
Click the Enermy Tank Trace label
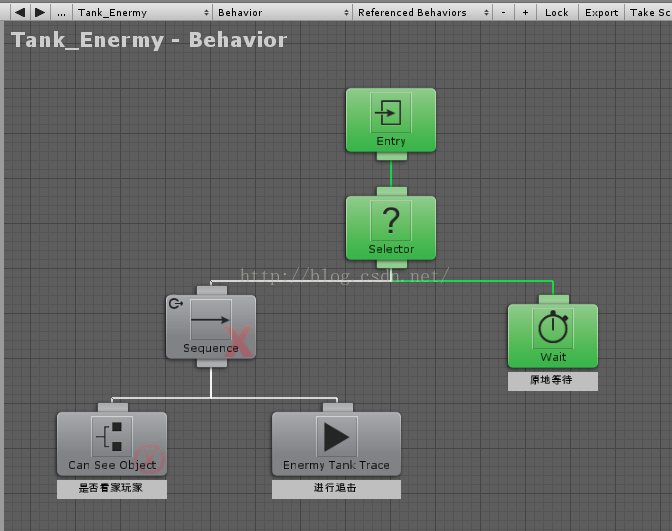[x=336, y=465]
